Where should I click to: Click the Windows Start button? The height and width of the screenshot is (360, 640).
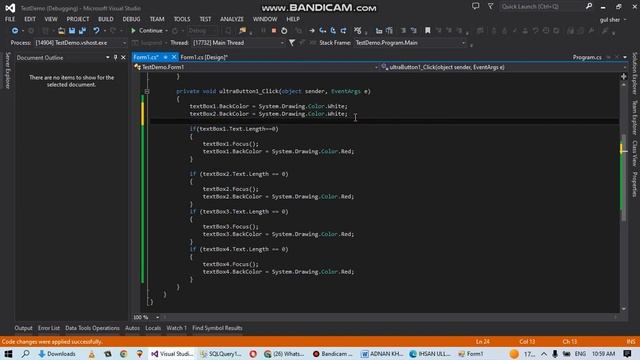pos(8,354)
